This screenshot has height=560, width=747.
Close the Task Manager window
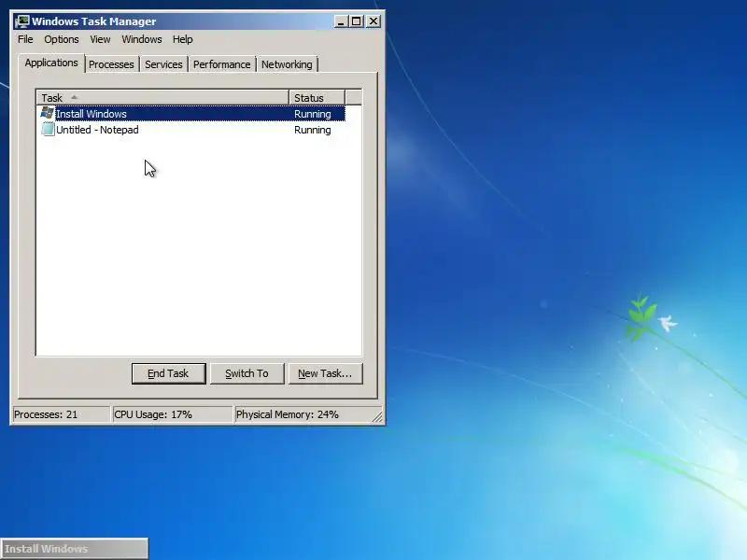click(x=373, y=21)
